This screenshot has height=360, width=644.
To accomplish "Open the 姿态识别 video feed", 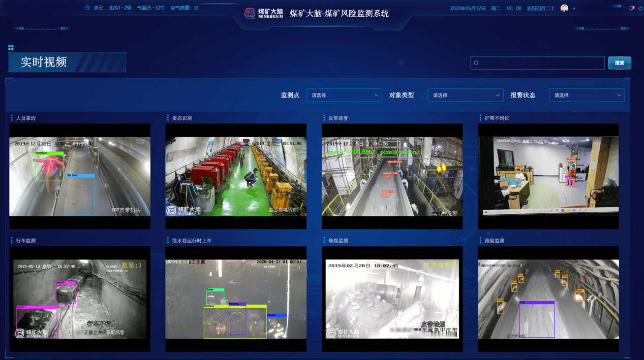I will coord(236,176).
